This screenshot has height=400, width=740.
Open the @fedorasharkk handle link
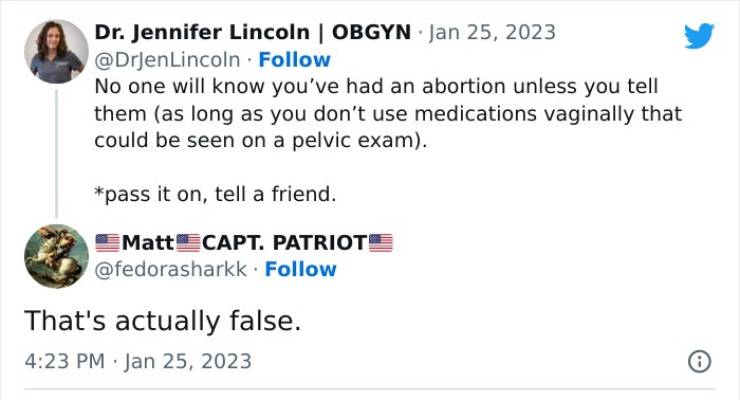pos(170,269)
